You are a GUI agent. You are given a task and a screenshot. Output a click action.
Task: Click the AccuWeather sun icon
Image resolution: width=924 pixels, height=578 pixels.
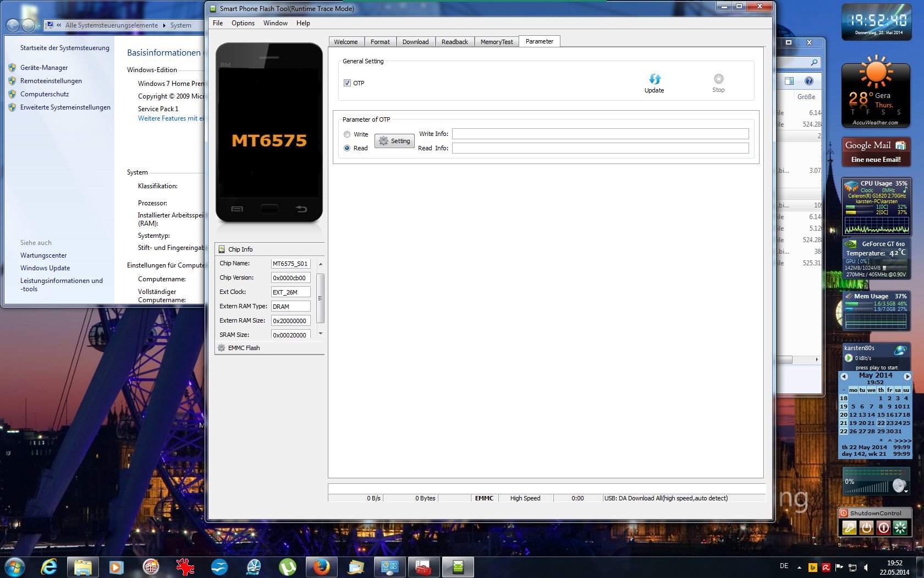(876, 72)
